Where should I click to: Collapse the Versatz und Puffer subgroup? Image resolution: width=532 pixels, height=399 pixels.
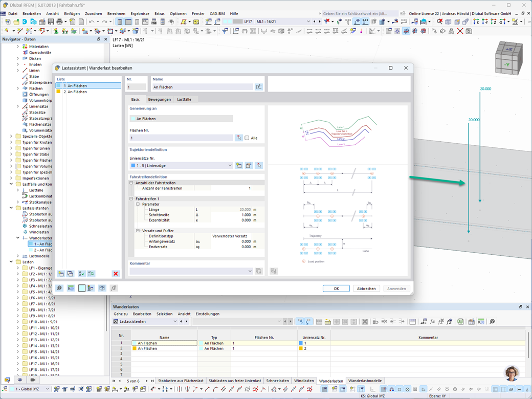click(x=138, y=231)
